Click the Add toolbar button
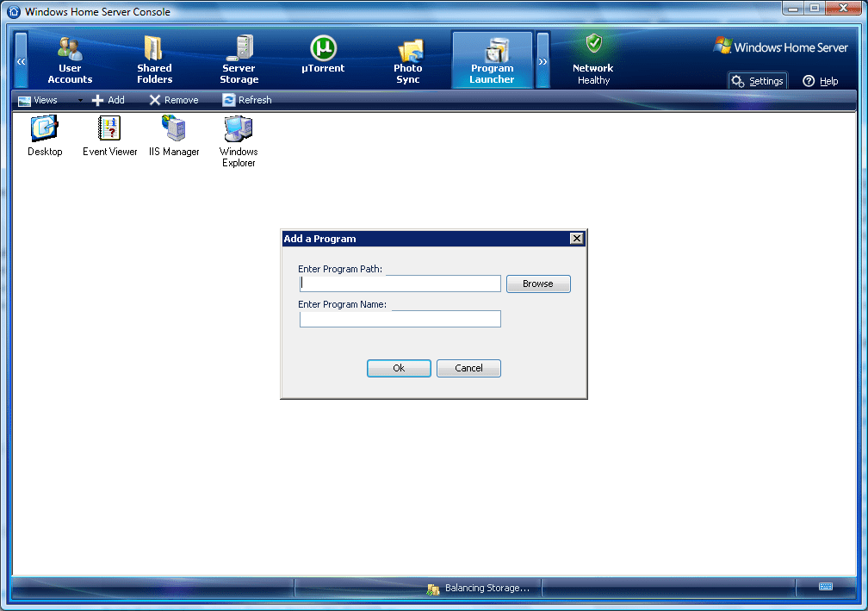This screenshot has width=868, height=611. (x=108, y=100)
